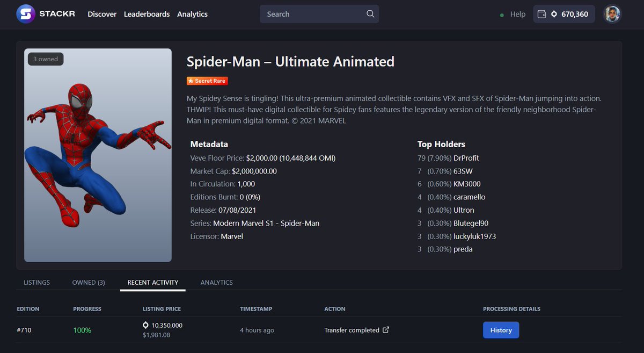Click the 3 owned badge
The image size is (644, 353).
click(46, 59)
